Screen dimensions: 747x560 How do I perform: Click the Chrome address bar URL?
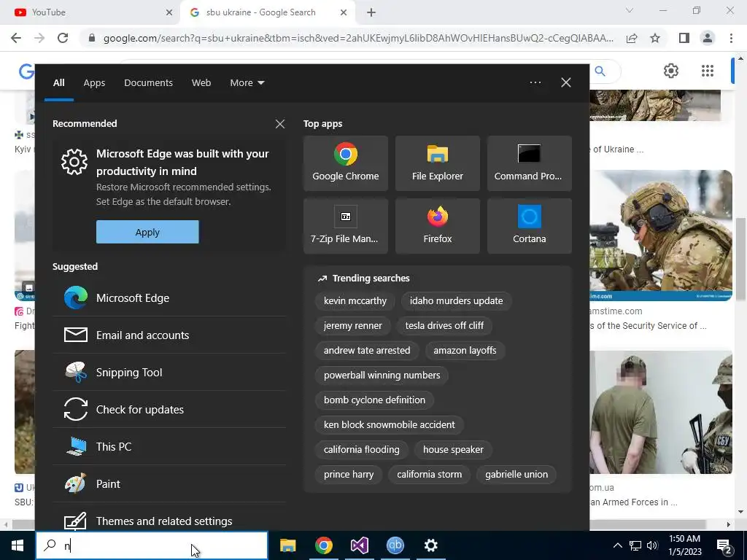coord(357,38)
